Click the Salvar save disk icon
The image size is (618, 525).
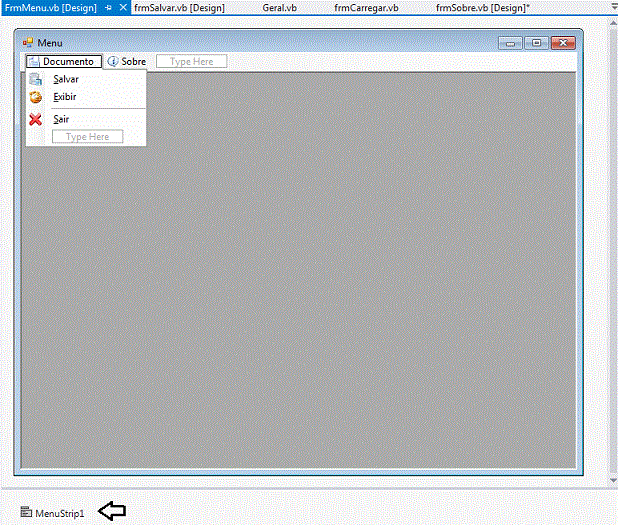point(35,79)
